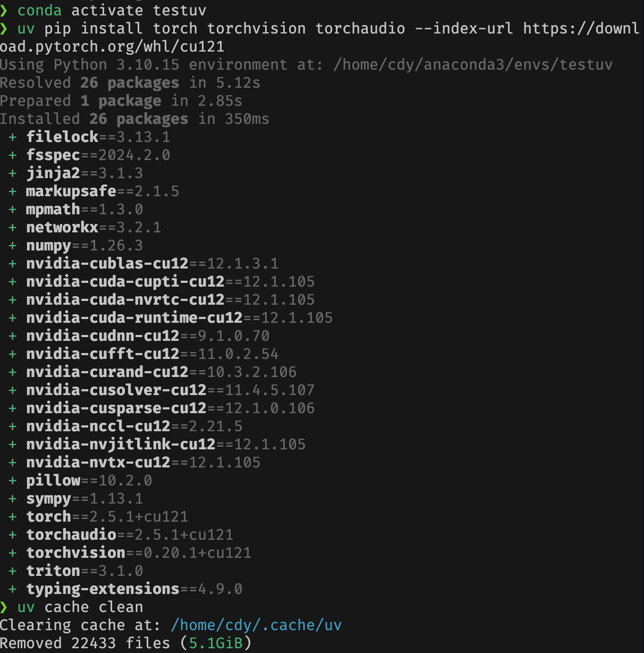Click the torchvision package name

(76, 553)
